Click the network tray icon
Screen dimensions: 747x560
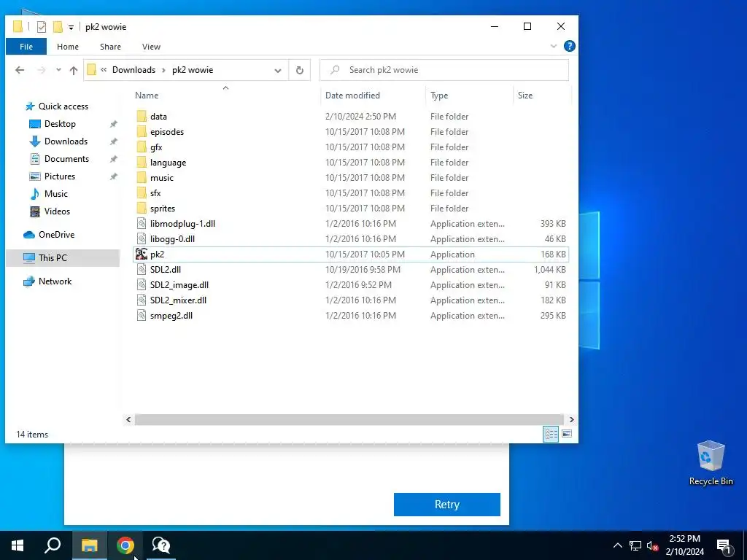coord(635,545)
